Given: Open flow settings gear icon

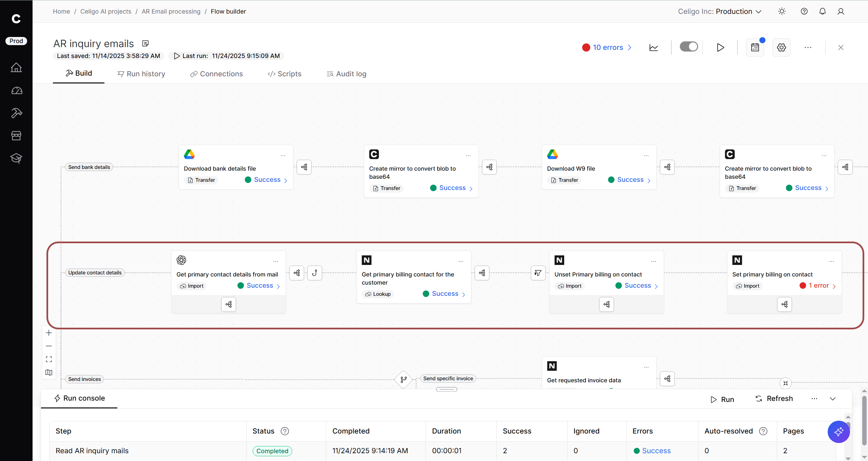Looking at the screenshot, I should click(781, 47).
